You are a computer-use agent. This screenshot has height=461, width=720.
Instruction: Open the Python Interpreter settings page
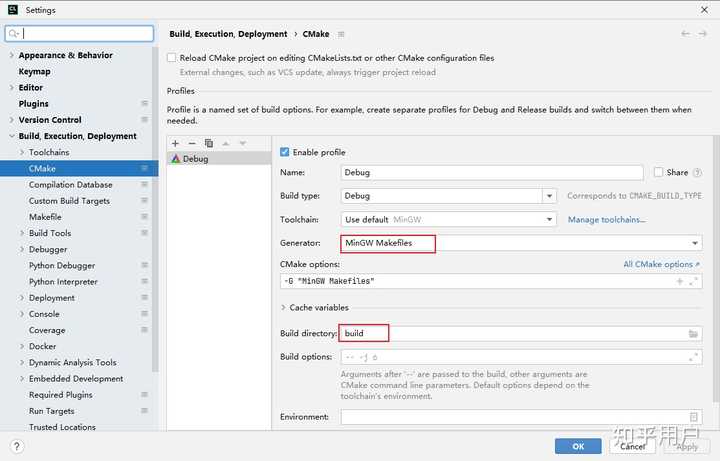point(63,282)
